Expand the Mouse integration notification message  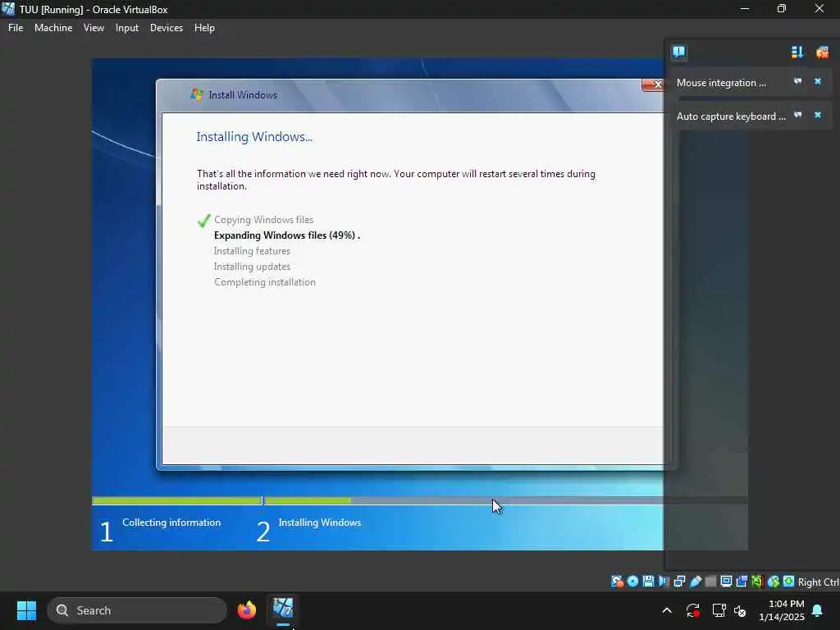click(721, 83)
